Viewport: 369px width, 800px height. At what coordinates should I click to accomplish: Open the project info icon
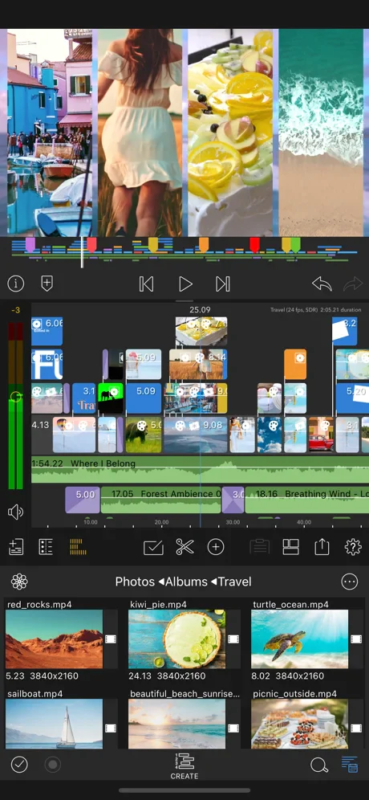pos(16,284)
